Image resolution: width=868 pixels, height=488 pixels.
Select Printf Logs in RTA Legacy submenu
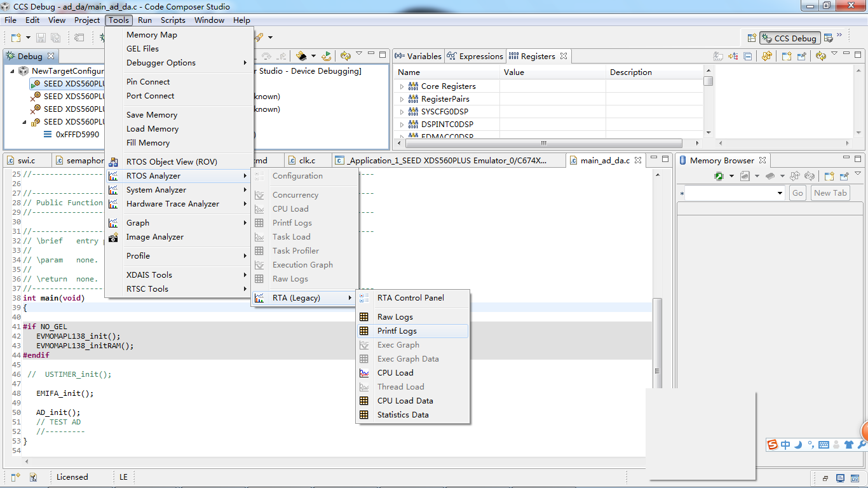[397, 331]
